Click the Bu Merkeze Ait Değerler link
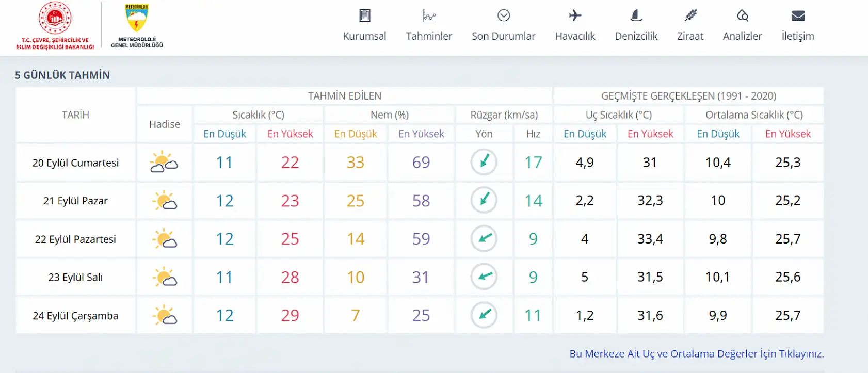868x373 pixels. tap(697, 354)
